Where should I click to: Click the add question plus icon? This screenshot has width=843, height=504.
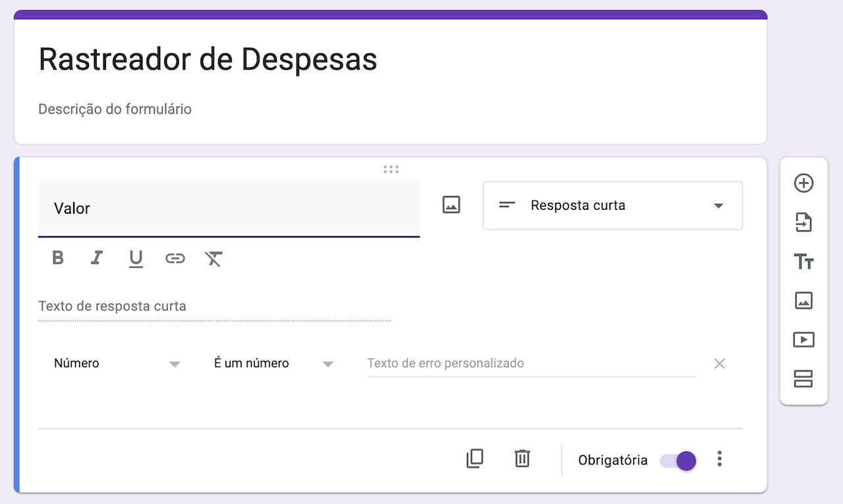(x=803, y=183)
